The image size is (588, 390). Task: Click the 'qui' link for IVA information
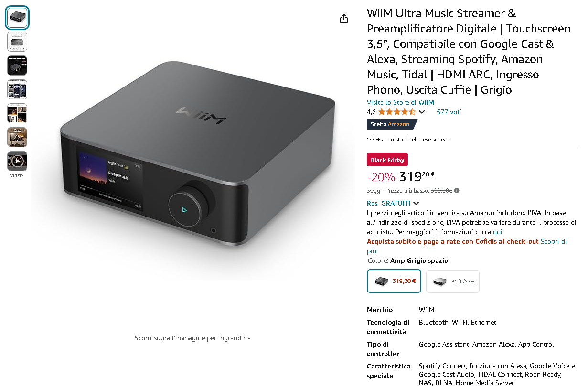click(498, 232)
